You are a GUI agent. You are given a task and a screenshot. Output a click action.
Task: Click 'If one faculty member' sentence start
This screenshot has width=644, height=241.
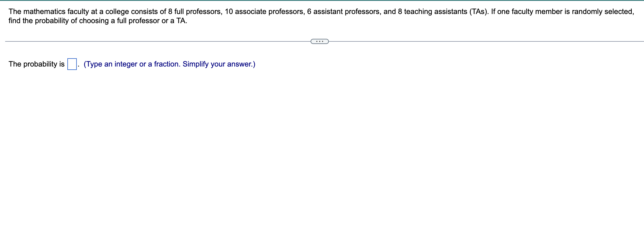point(527,12)
